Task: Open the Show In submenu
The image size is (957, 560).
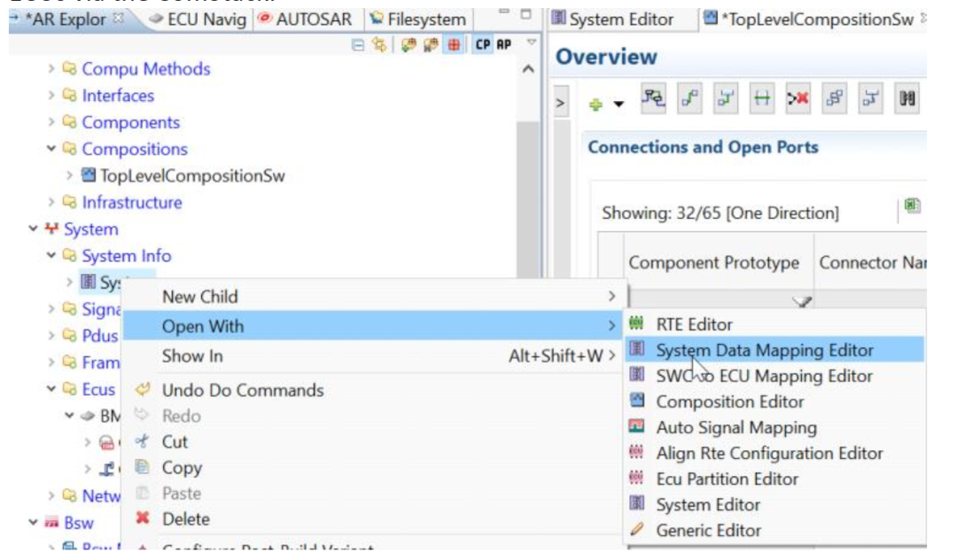Action: (x=375, y=355)
